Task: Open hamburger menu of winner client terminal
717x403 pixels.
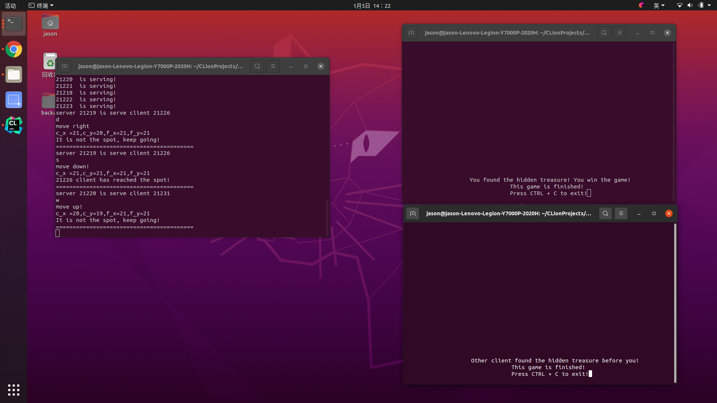Action: [620, 33]
